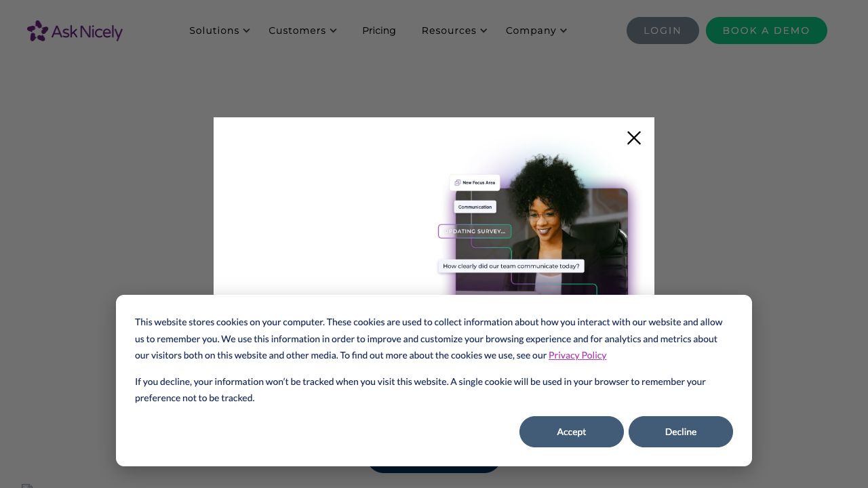Open the Privacy Policy link

pos(578,355)
